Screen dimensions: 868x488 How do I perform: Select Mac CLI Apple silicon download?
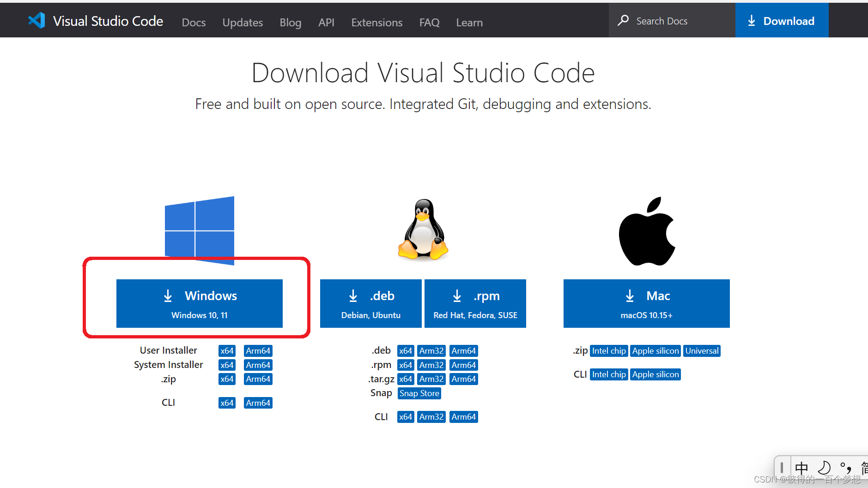tap(656, 374)
